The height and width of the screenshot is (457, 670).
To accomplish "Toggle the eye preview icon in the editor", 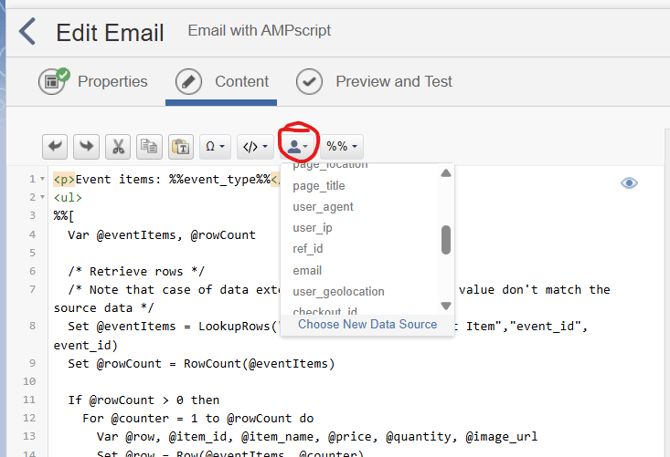I will click(629, 183).
